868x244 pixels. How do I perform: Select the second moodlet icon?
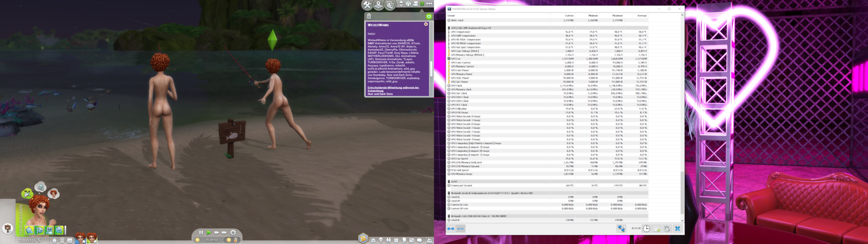tap(39, 230)
